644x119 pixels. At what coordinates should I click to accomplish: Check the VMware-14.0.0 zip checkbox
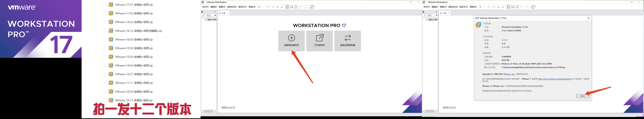click(105, 65)
